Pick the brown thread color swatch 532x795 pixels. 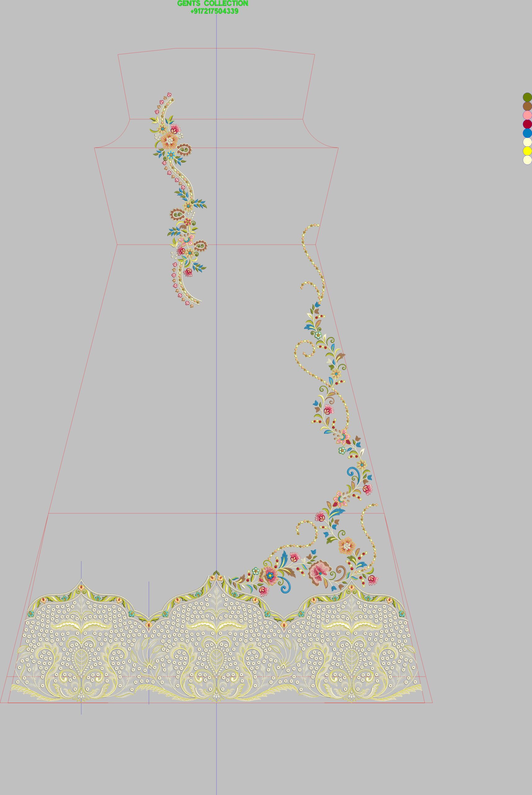527,106
